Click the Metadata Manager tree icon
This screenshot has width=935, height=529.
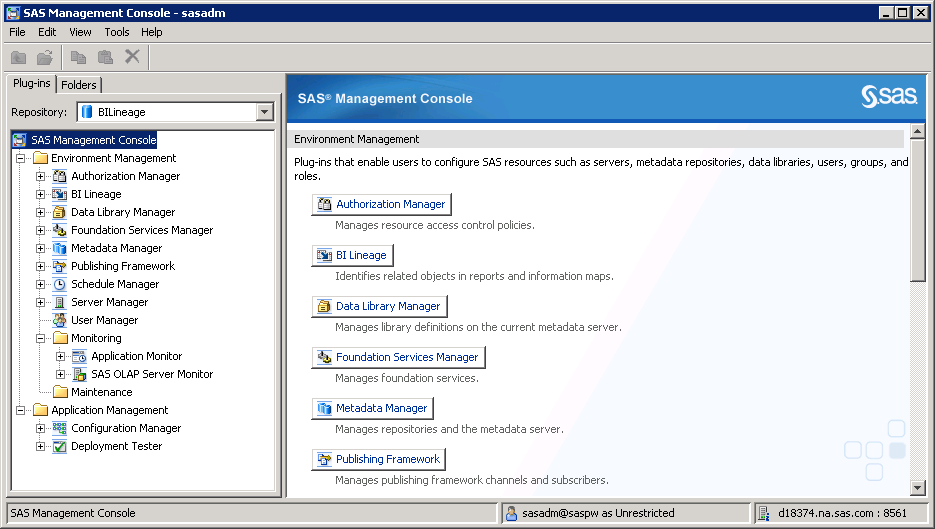click(x=60, y=248)
